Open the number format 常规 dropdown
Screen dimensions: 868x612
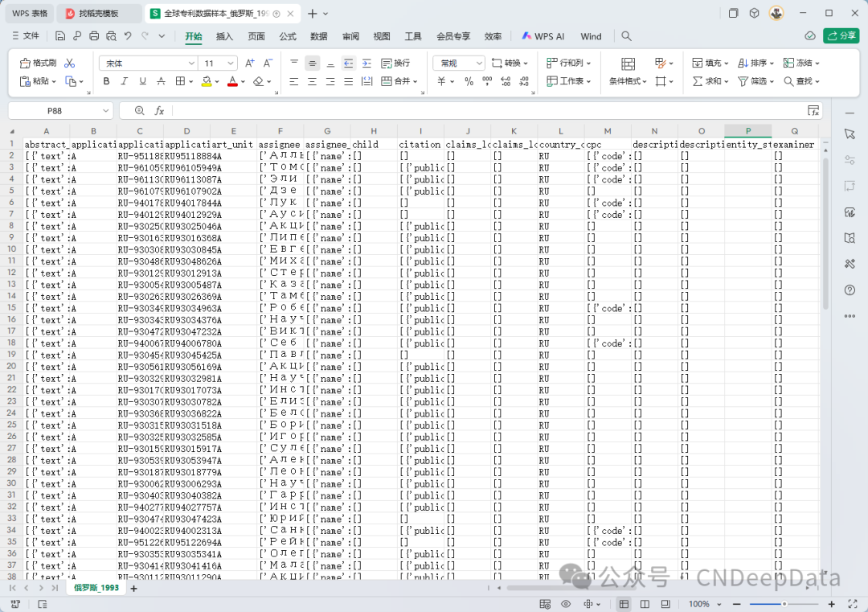(x=479, y=64)
